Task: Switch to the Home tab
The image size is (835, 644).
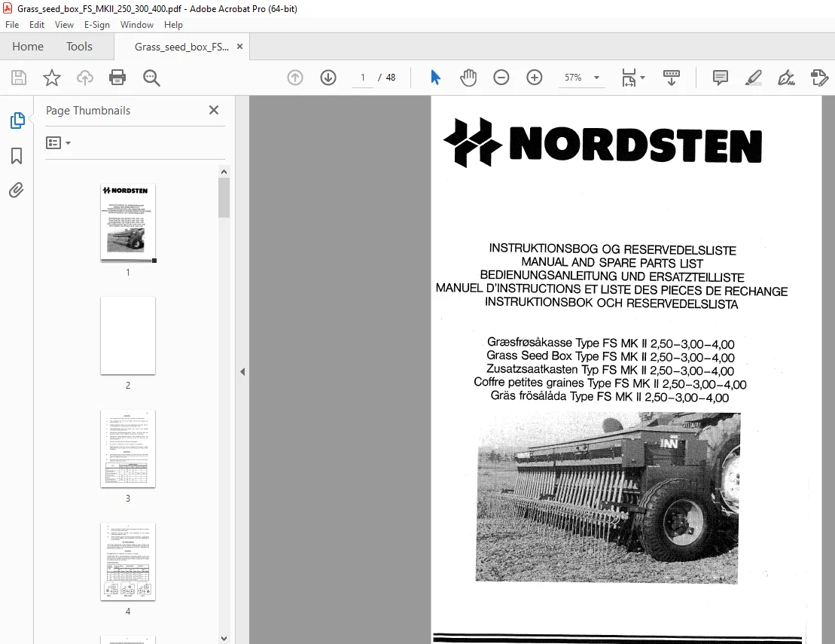Action: 28,47
